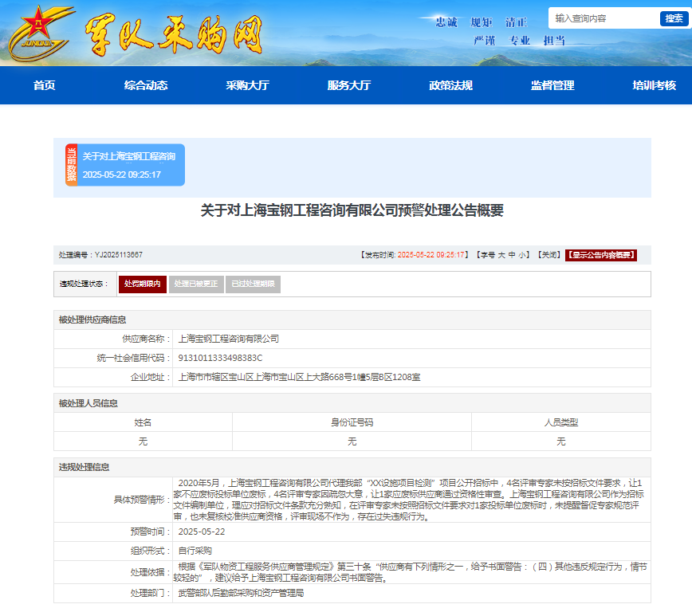Go to 首页 in the navigation bar
This screenshot has height=616, width=692.
pos(44,85)
